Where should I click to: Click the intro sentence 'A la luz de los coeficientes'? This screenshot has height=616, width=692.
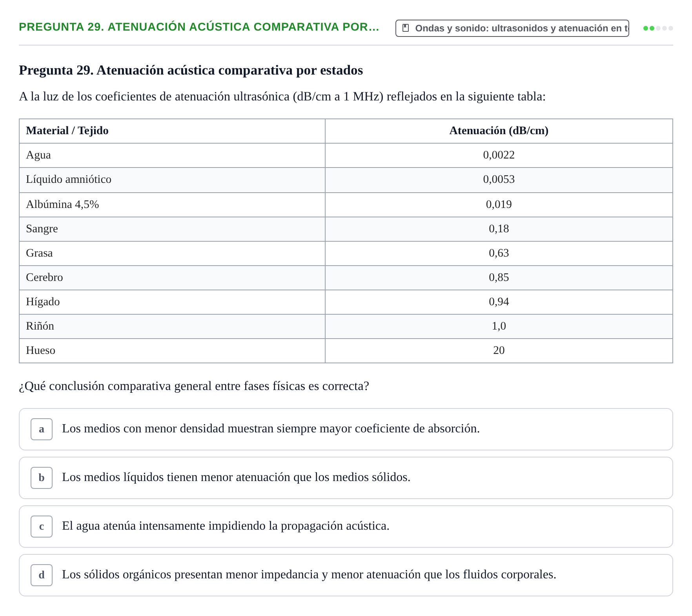(x=282, y=97)
